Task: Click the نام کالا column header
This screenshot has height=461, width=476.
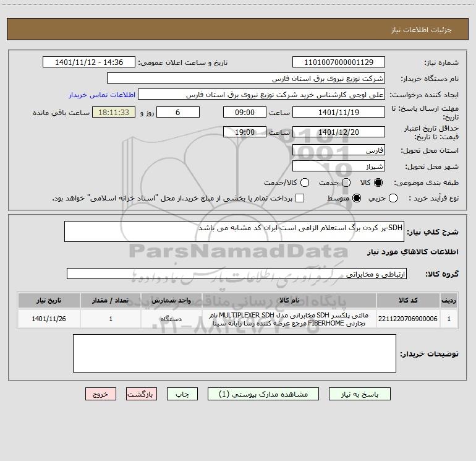Action: click(289, 300)
